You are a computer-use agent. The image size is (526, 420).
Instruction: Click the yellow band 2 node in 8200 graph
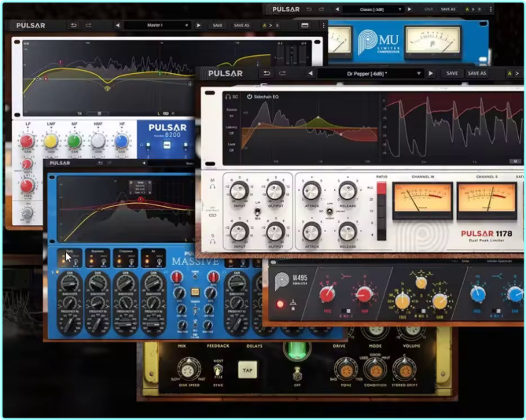tap(107, 89)
